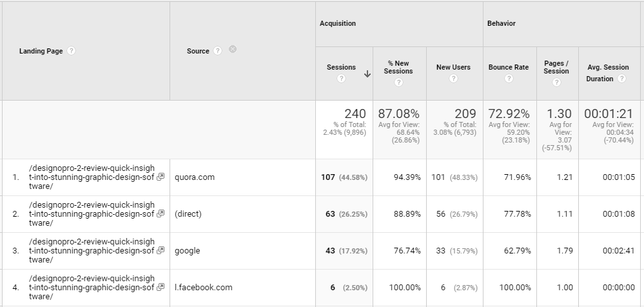
Task: Open first landing page link for quora.com
Action: point(92,177)
